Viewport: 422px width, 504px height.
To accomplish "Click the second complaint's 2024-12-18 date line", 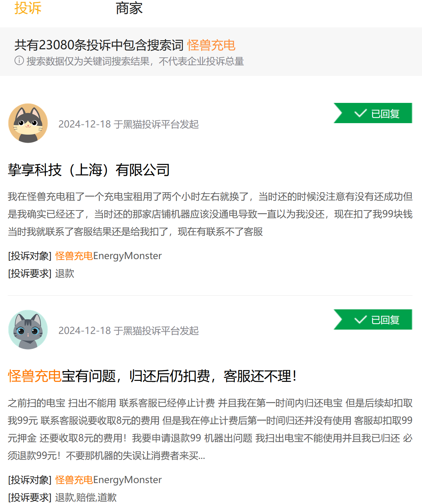I will 129,331.
